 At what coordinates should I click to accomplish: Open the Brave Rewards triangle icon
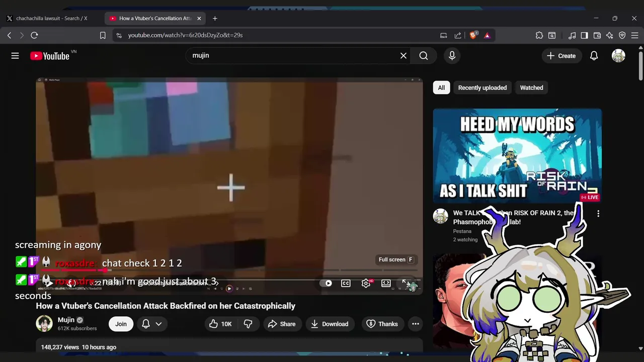point(487,35)
